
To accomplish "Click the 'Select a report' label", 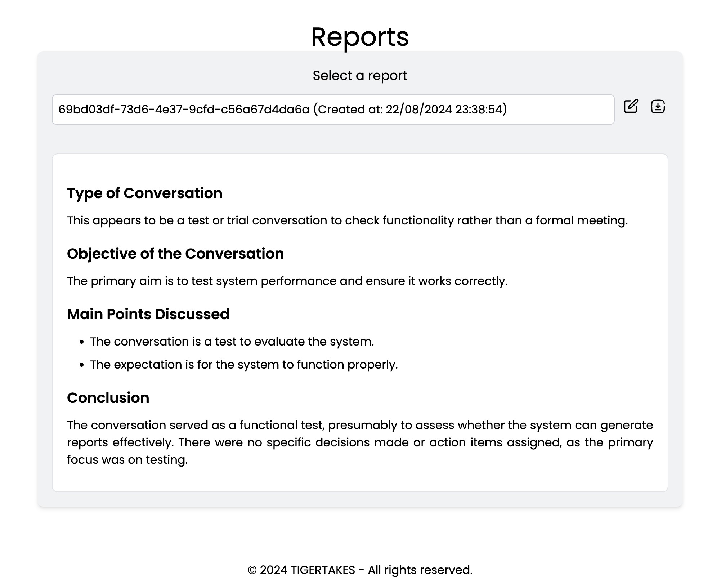I will 360,76.
